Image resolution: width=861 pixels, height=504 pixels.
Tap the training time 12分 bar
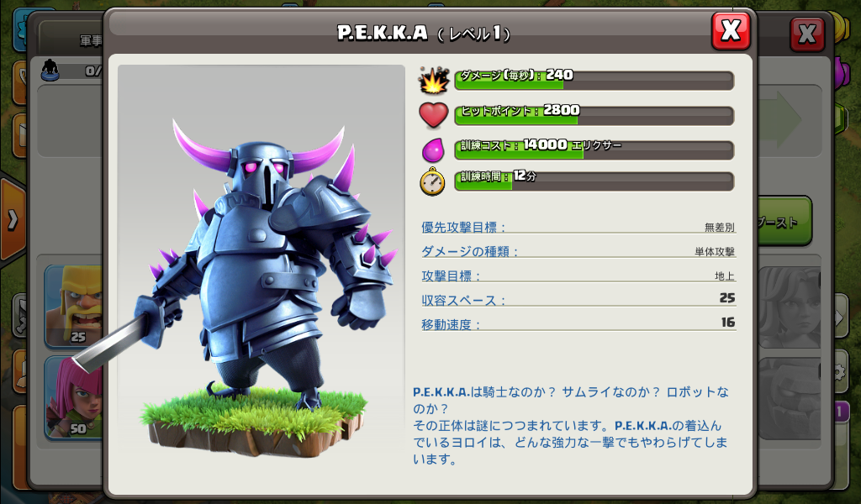tap(594, 181)
